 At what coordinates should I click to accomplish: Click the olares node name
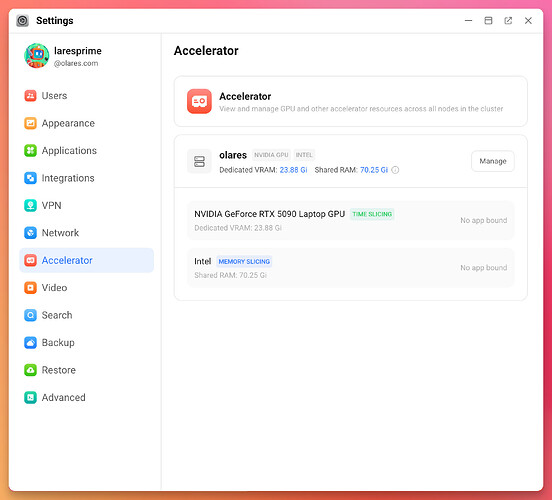pyautogui.click(x=233, y=155)
